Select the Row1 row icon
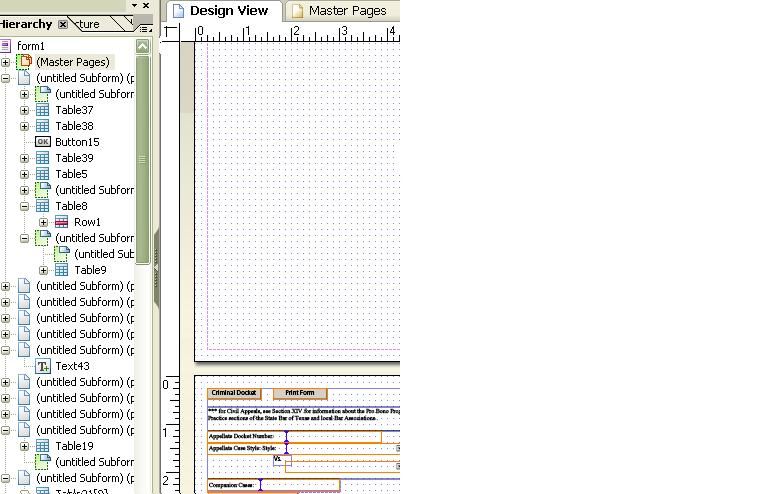772x494 pixels. [x=62, y=222]
